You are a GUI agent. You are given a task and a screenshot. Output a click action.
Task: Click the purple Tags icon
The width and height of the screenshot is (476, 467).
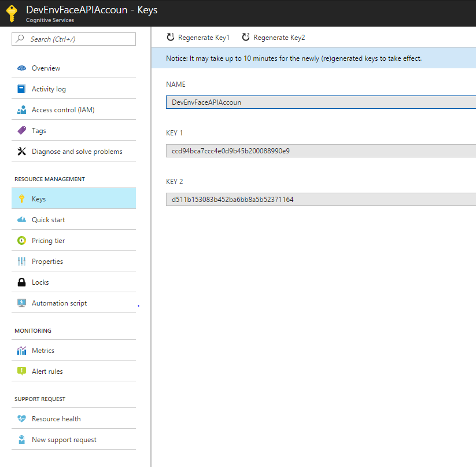click(21, 131)
